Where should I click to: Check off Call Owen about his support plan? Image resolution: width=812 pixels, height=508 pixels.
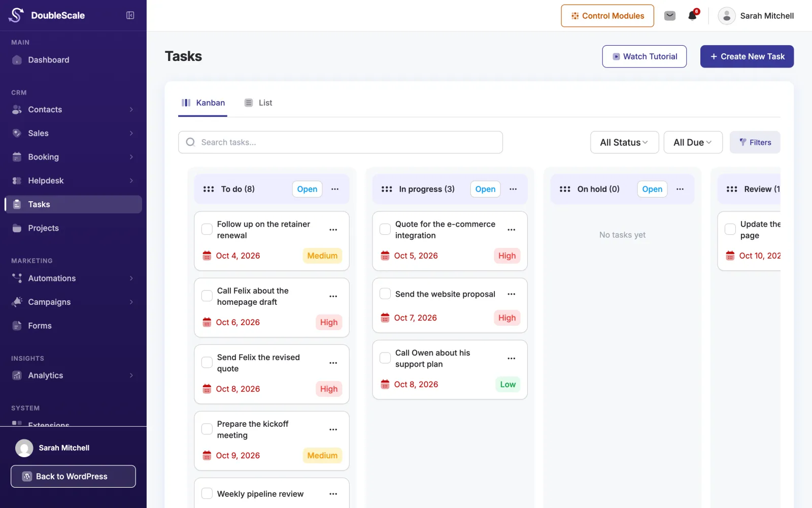[385, 358]
